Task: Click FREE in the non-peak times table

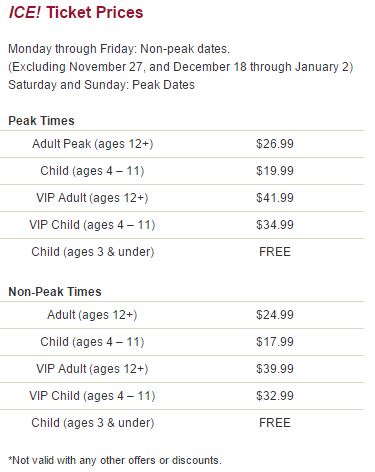Action: tap(275, 423)
